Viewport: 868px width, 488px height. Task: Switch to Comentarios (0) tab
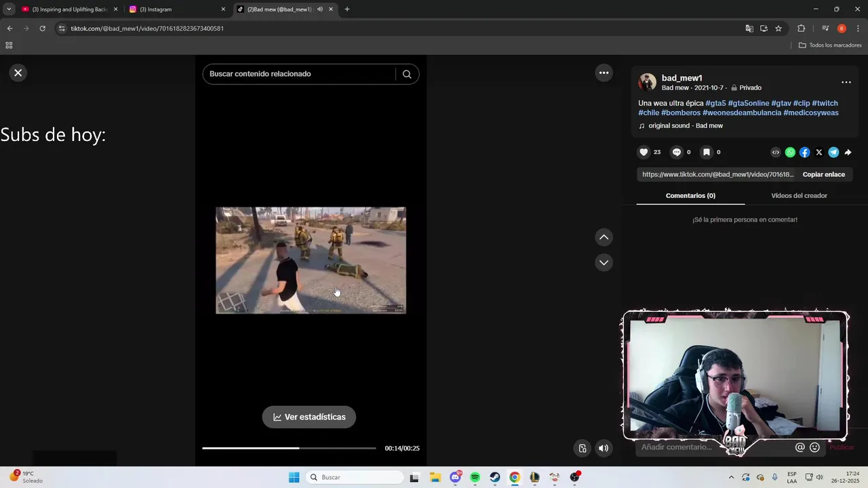(x=690, y=195)
